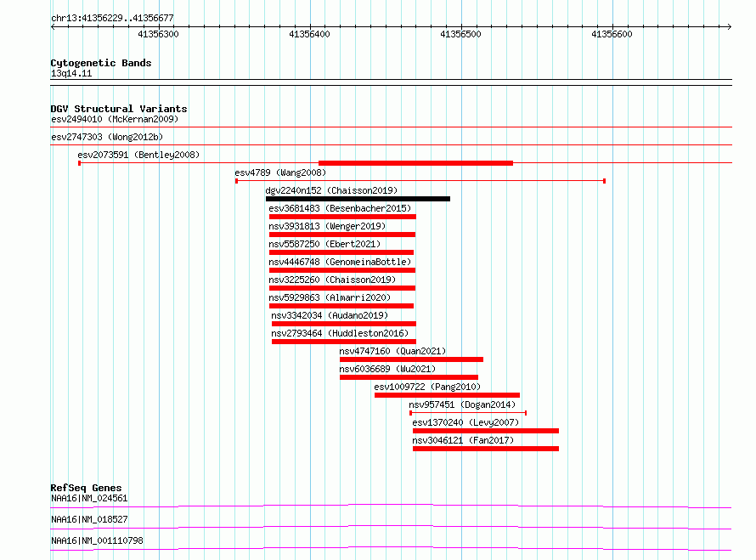Click the red bar under nsv5929863
Image resolution: width=756 pixels, height=560 pixels.
[x=341, y=306]
